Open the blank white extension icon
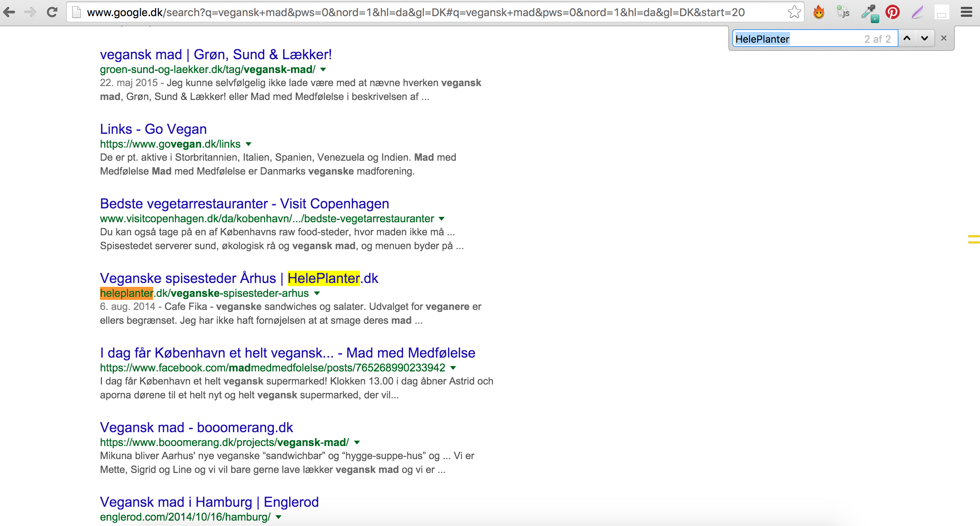Screen dimensions: 980x526 942,12
